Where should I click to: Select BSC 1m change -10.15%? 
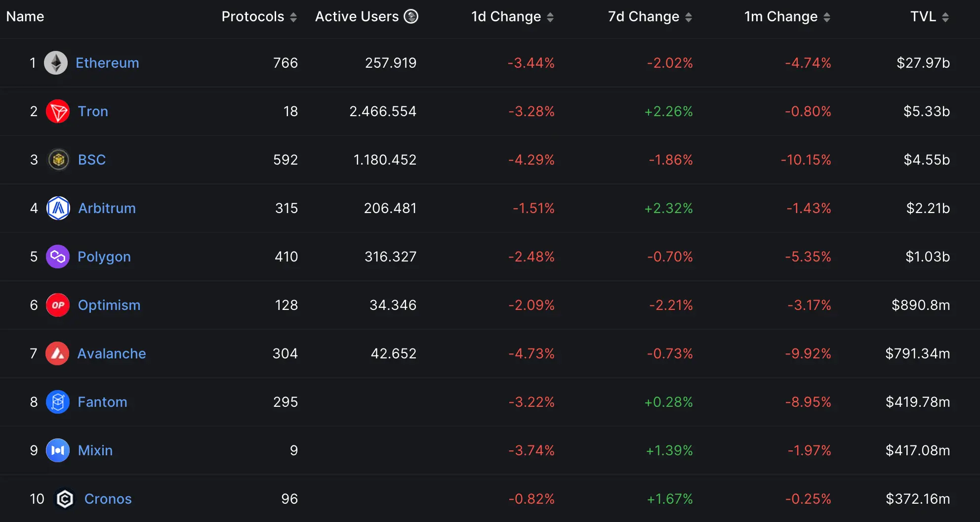point(806,160)
